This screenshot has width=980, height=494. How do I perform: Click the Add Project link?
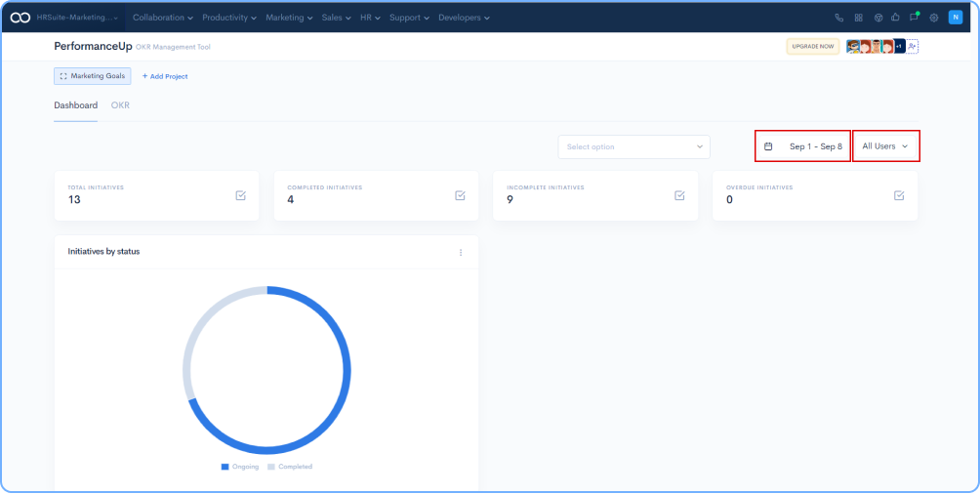[165, 76]
